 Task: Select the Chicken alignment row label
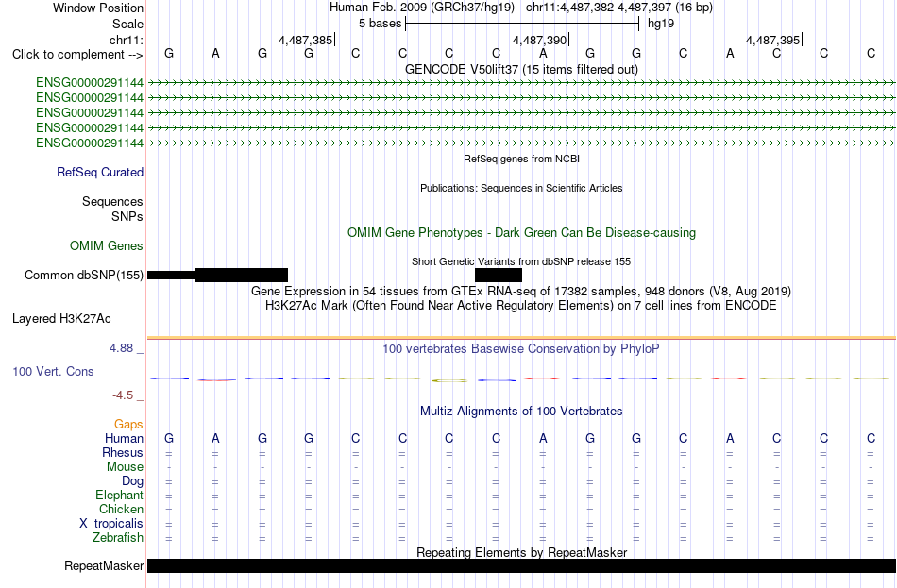coord(121,509)
